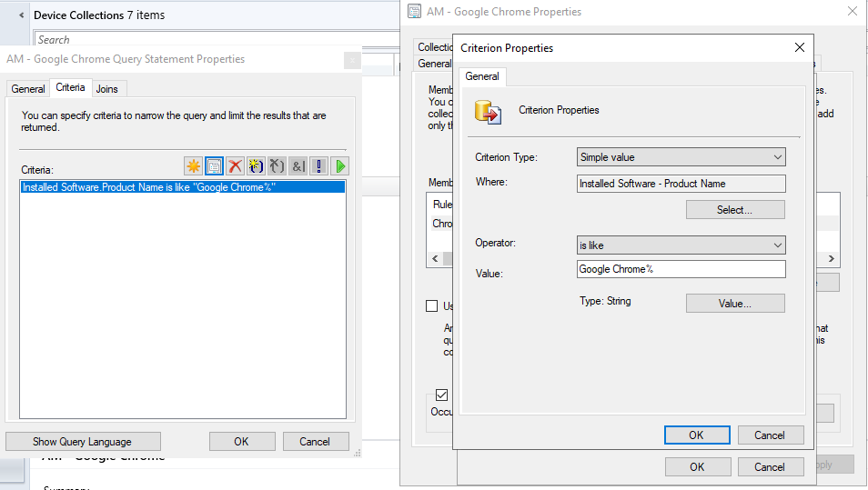Switch to General tab in Query Statement Properties
868x490 pixels.
(28, 89)
